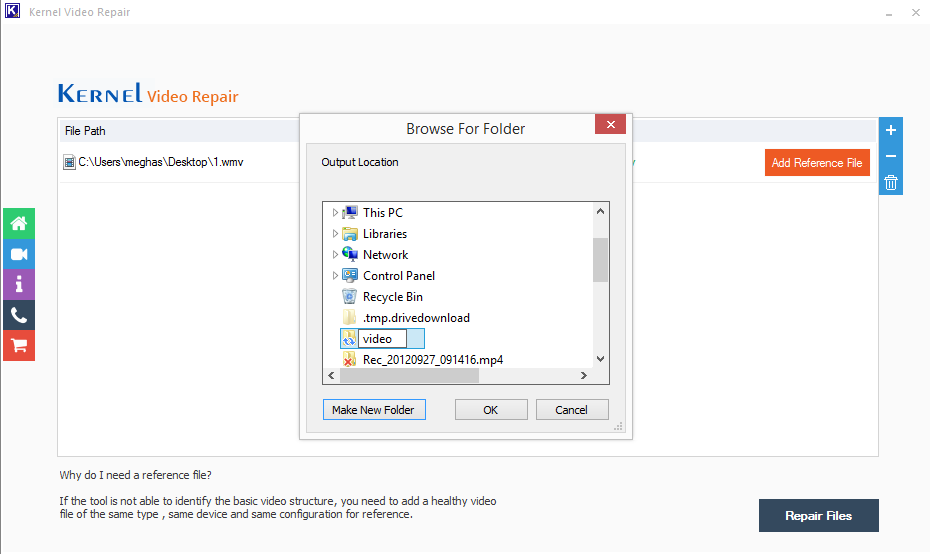Open the Home sidebar icon

[19, 224]
